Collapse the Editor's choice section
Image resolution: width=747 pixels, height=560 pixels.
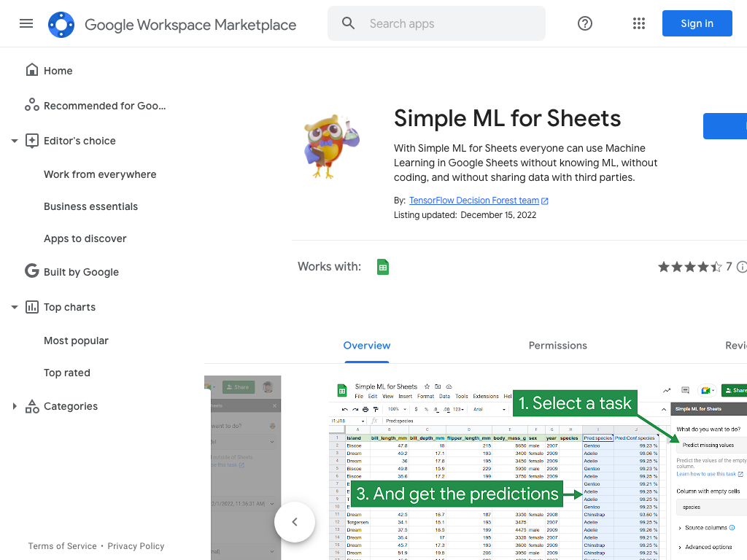pyautogui.click(x=15, y=141)
